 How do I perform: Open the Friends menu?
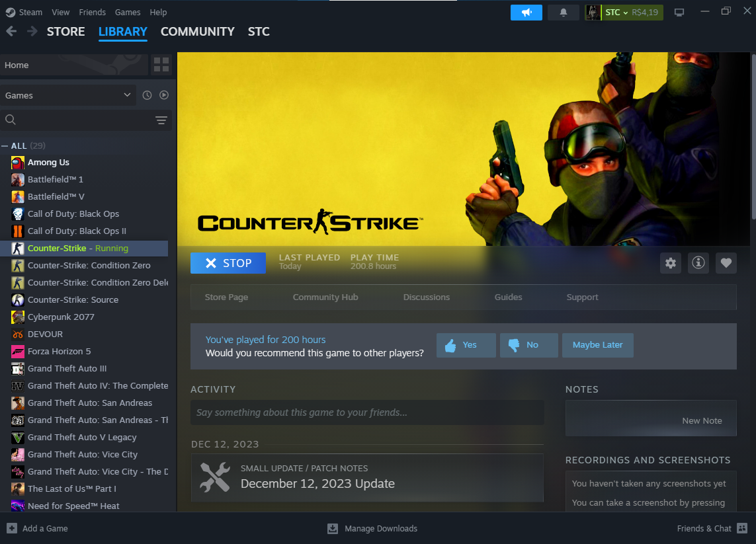[92, 13]
